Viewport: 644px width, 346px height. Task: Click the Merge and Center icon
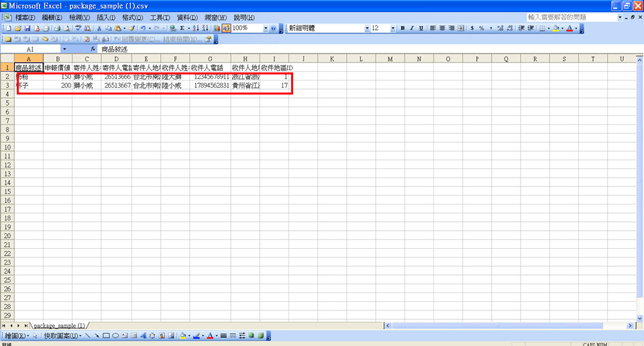(x=462, y=29)
